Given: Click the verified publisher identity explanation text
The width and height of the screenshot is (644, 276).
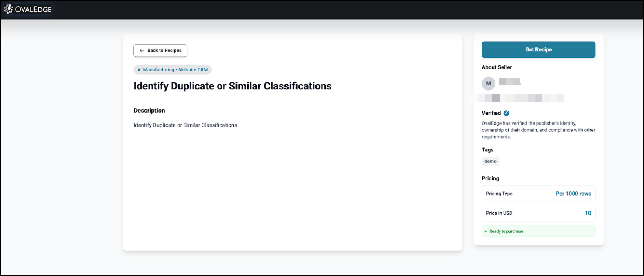Looking at the screenshot, I should click(x=538, y=130).
